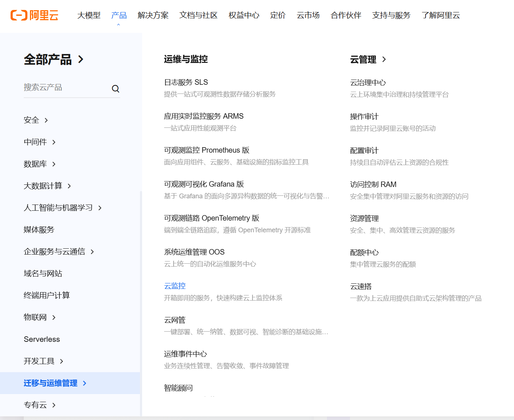The image size is (514, 420).
Task: Open 系统运维管理 OOS link
Action: coord(194,252)
